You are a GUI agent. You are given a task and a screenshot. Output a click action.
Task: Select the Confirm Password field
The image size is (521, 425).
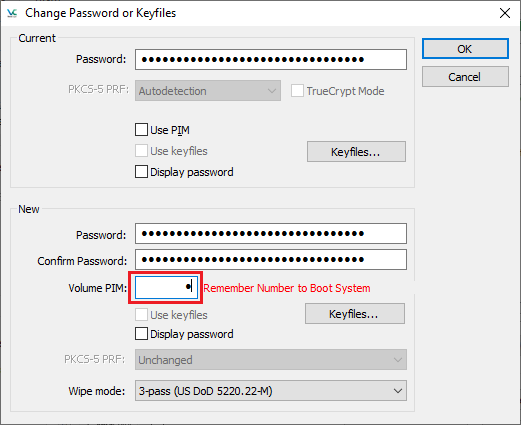click(271, 260)
